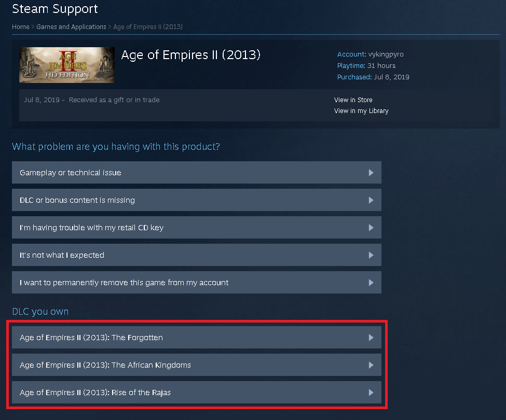
Task: Choose It's not what I expected
Action: [x=197, y=255]
